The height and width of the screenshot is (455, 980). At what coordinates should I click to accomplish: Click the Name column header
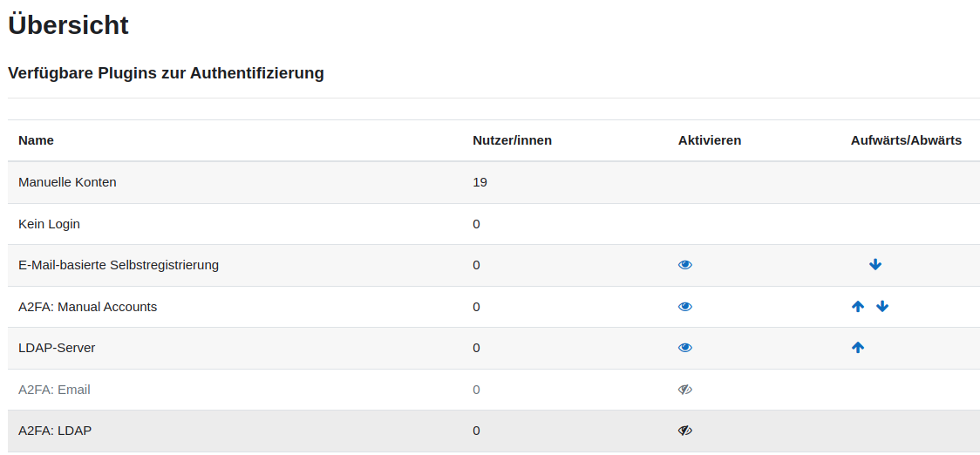36,140
